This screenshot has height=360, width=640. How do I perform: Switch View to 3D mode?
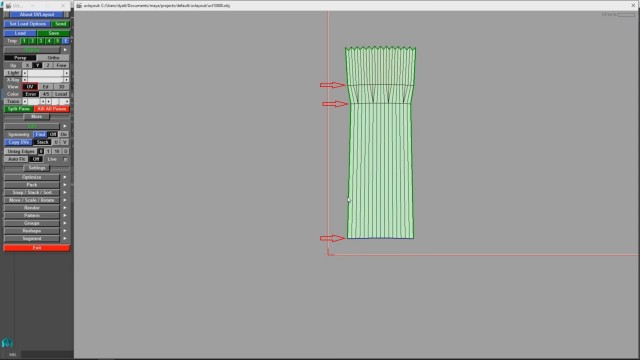61,87
